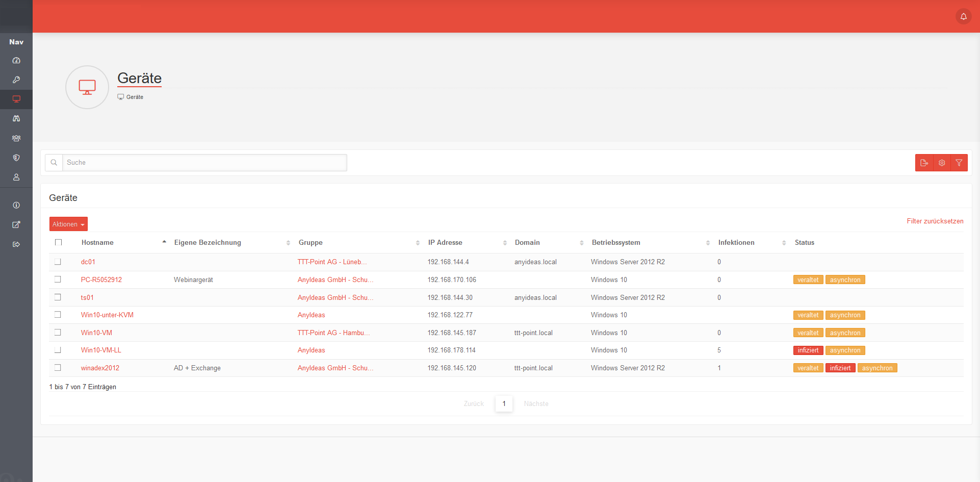Click the infiziert badge in winadex2012 row
980x482 pixels.
pos(840,368)
